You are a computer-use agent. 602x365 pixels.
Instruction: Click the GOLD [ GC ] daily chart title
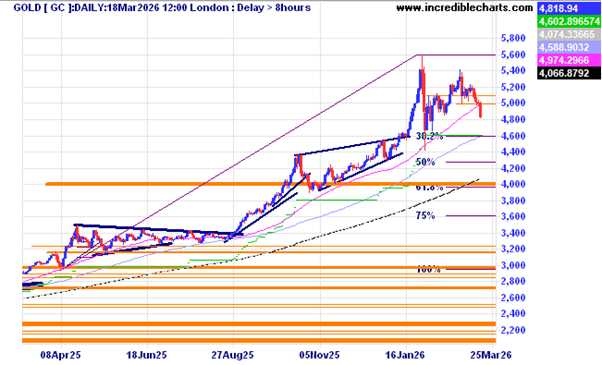pyautogui.click(x=162, y=7)
